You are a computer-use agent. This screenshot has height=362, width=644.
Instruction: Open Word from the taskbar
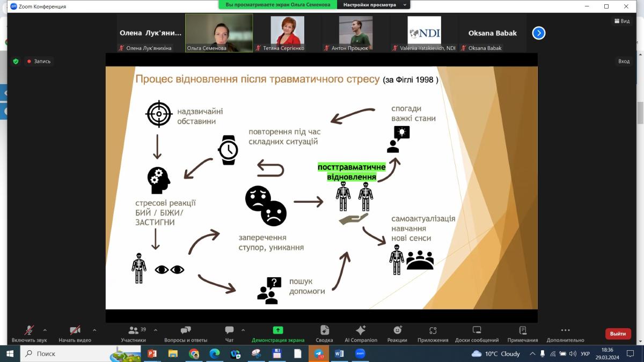point(339,353)
